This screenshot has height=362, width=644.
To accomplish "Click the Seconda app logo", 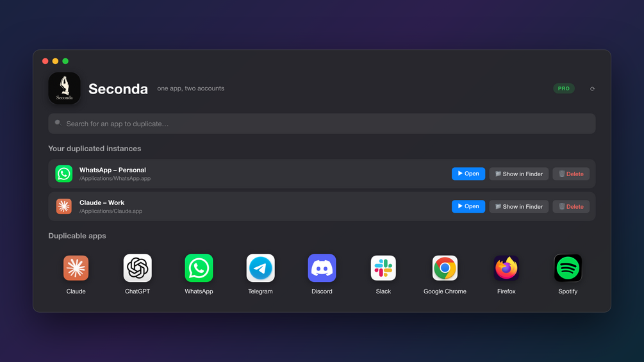I will [x=64, y=88].
